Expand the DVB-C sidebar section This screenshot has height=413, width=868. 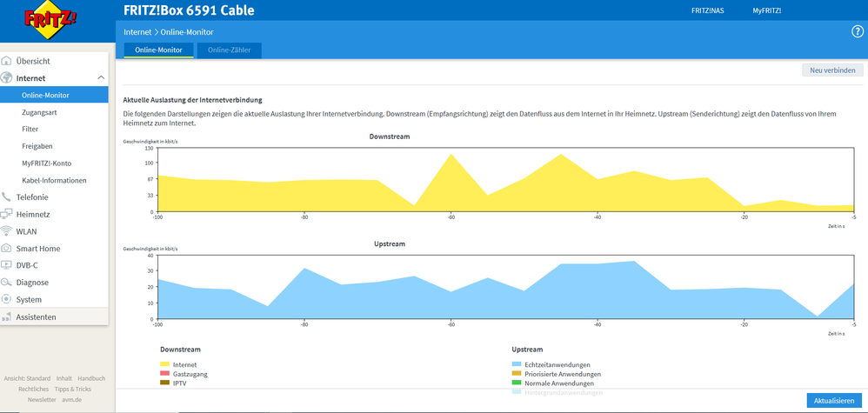pyautogui.click(x=27, y=265)
